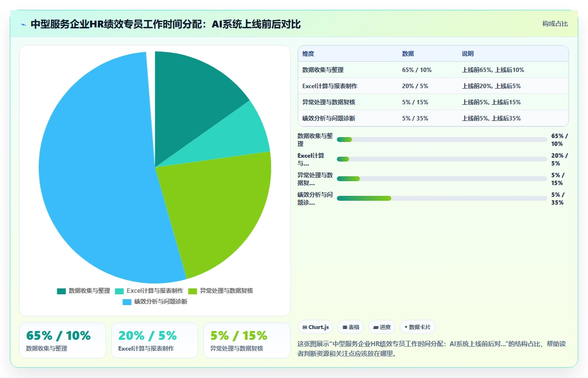Toggle 异常处理与数据复核 legend color box
Image resolution: width=588 pixels, height=378 pixels.
[x=192, y=291]
